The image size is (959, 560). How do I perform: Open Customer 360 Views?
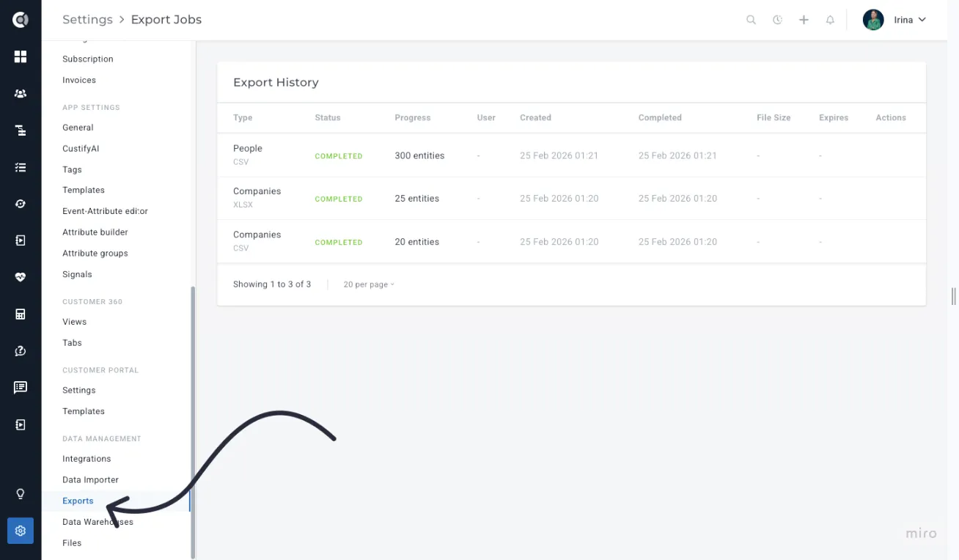point(74,322)
